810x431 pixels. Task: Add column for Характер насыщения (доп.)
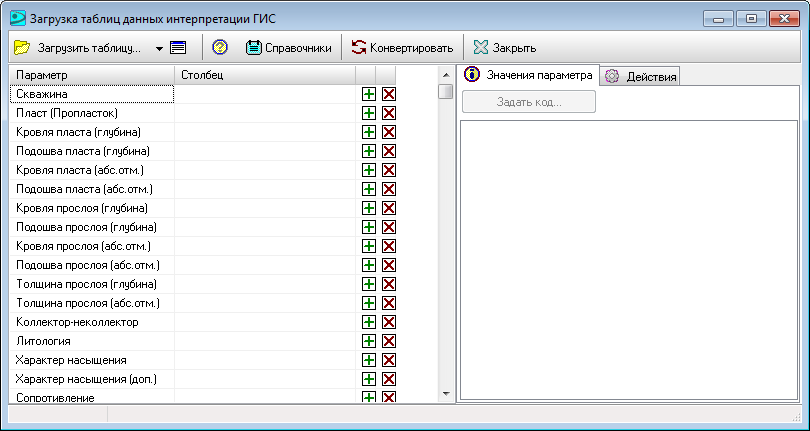click(369, 379)
